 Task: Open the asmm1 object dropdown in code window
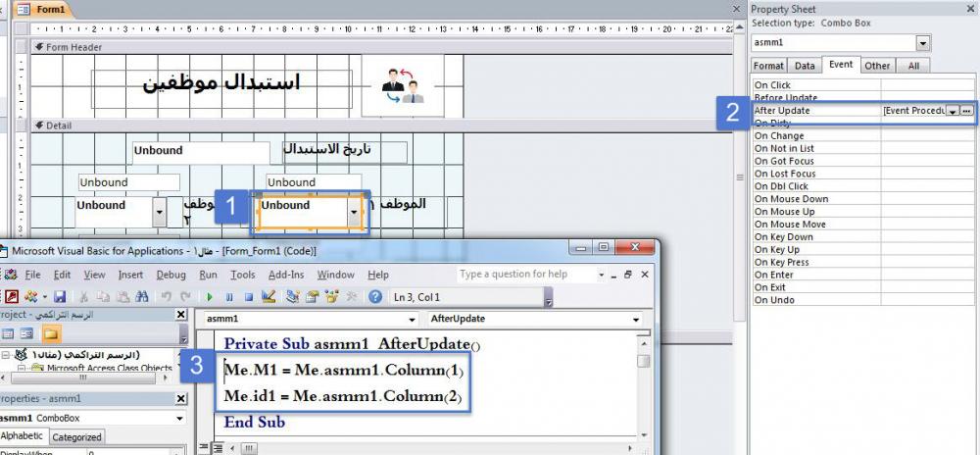[x=412, y=320]
